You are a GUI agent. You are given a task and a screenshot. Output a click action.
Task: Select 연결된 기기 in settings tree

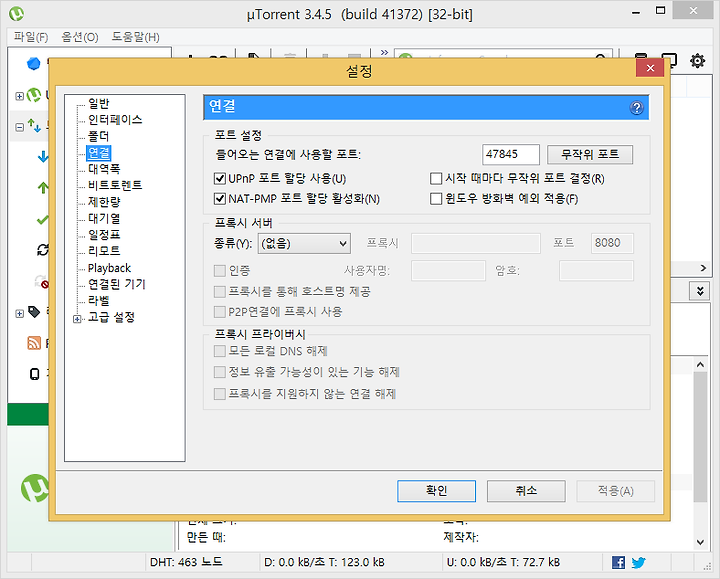(117, 284)
